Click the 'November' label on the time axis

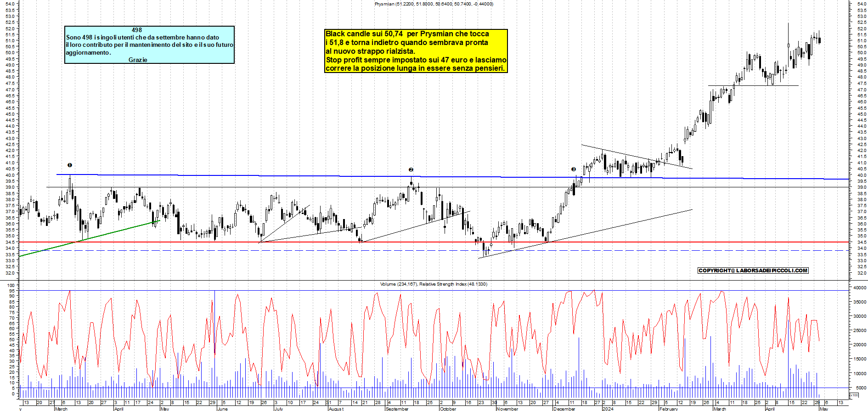click(507, 409)
